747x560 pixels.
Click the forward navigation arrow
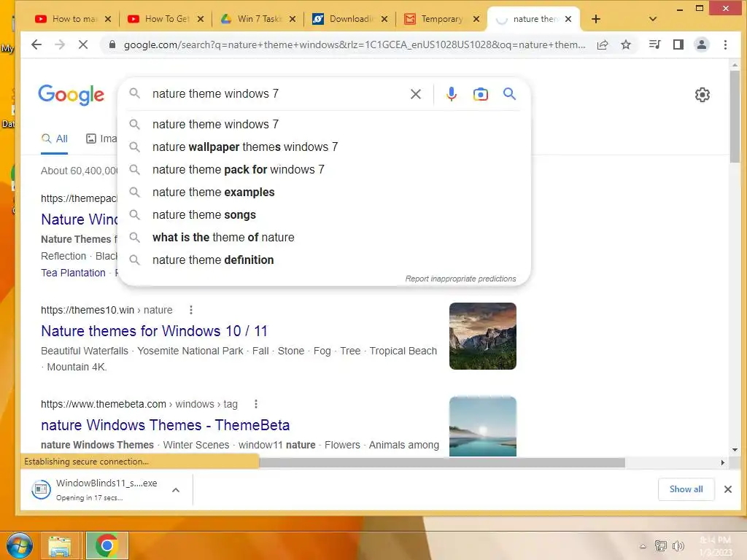60,44
